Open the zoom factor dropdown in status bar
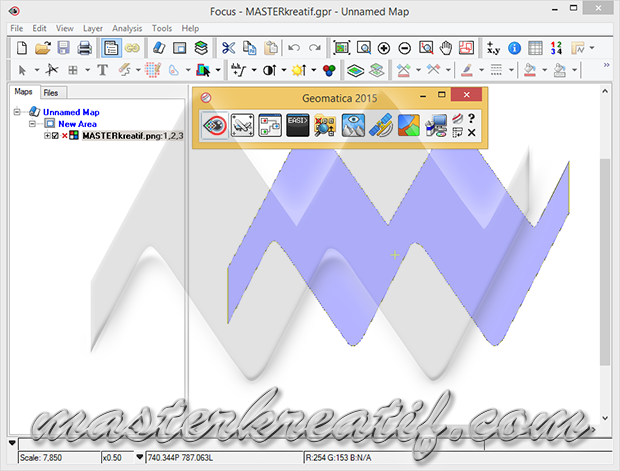Screen dimensions: 620x471 click(139, 457)
